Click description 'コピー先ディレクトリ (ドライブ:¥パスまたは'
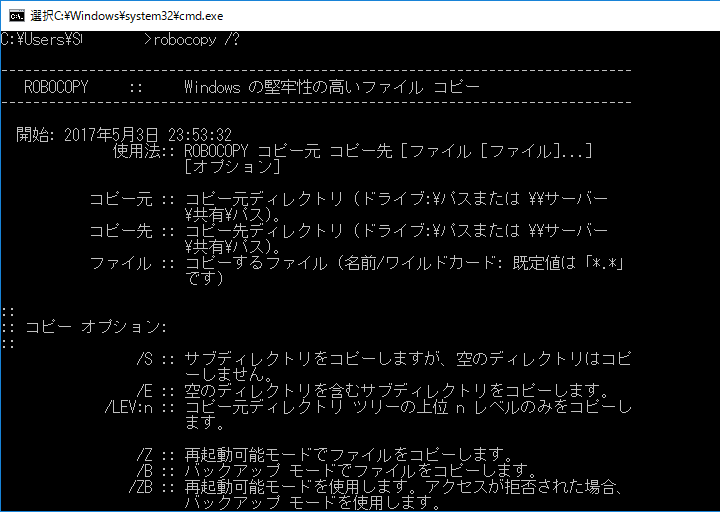Viewport: 720px width, 512px height. tap(352, 231)
